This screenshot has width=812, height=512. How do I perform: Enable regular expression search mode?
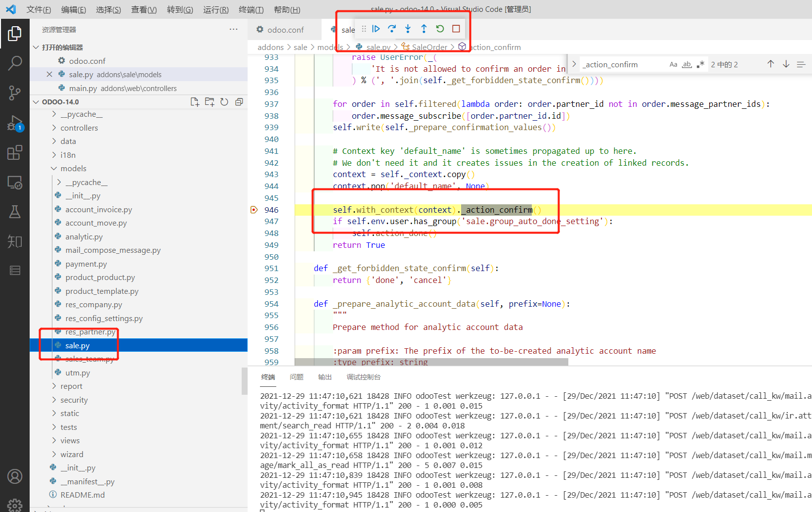[700, 64]
